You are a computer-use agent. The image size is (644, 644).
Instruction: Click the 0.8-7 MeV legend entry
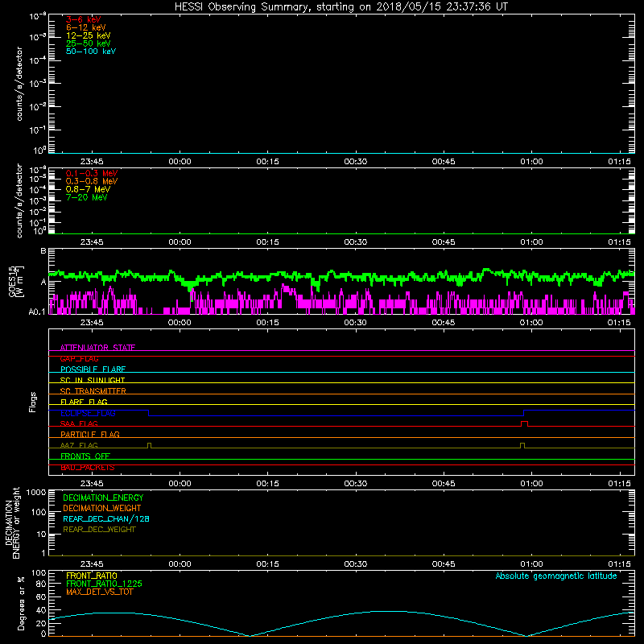[88, 189]
